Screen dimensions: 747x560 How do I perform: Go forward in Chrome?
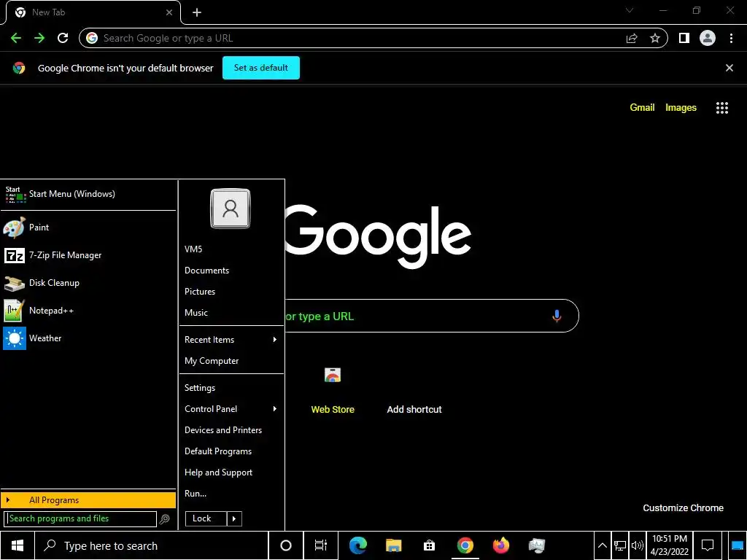pos(39,38)
